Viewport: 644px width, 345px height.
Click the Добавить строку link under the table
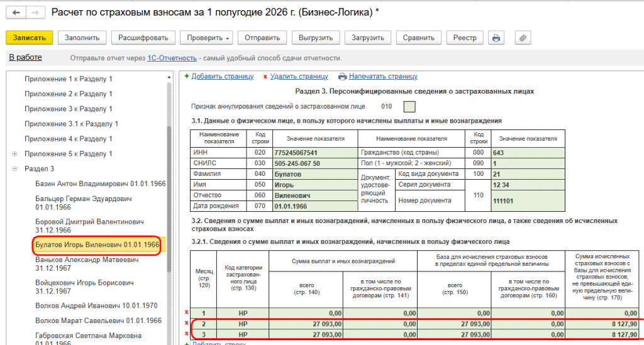tap(218, 342)
